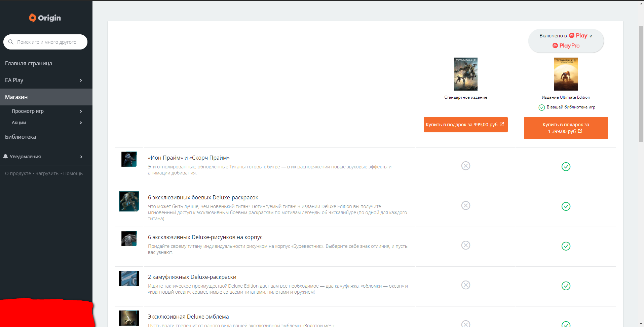Click the notifications bell icon
The image size is (644, 327).
coord(5,157)
